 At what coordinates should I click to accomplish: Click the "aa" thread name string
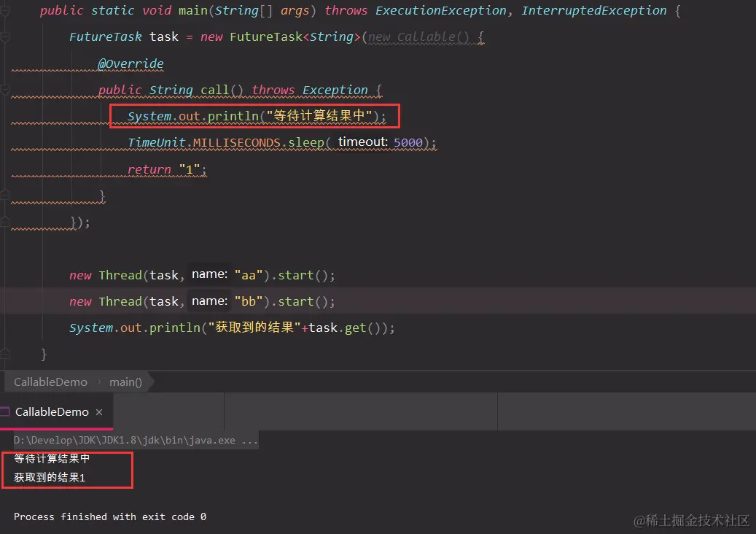[x=249, y=275]
